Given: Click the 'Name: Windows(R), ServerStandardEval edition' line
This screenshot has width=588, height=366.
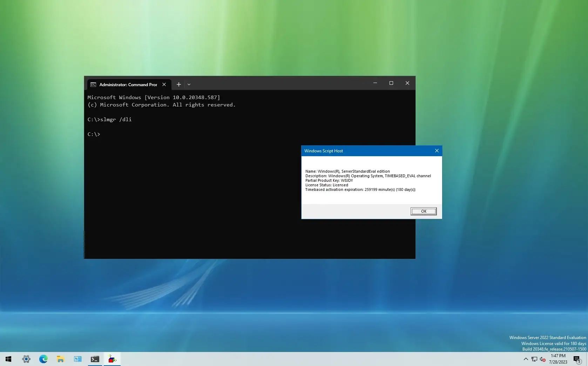Looking at the screenshot, I should tap(347, 171).
